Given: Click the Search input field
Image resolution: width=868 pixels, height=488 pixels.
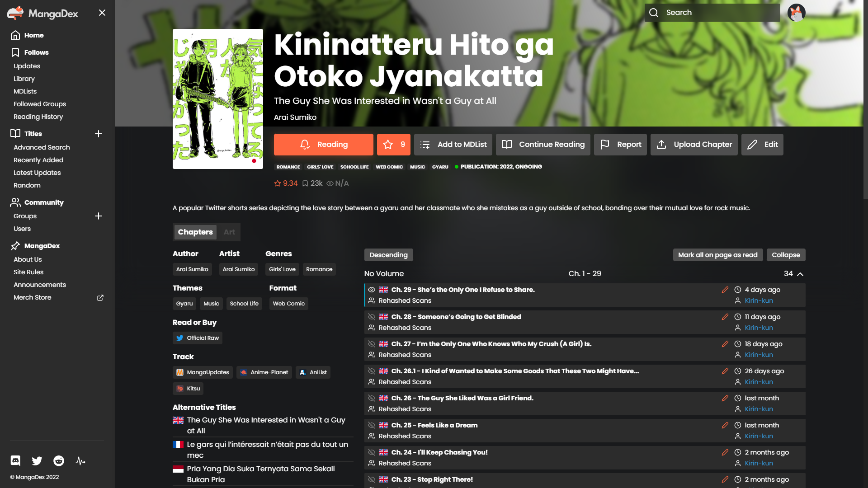Looking at the screenshot, I should click(x=712, y=13).
